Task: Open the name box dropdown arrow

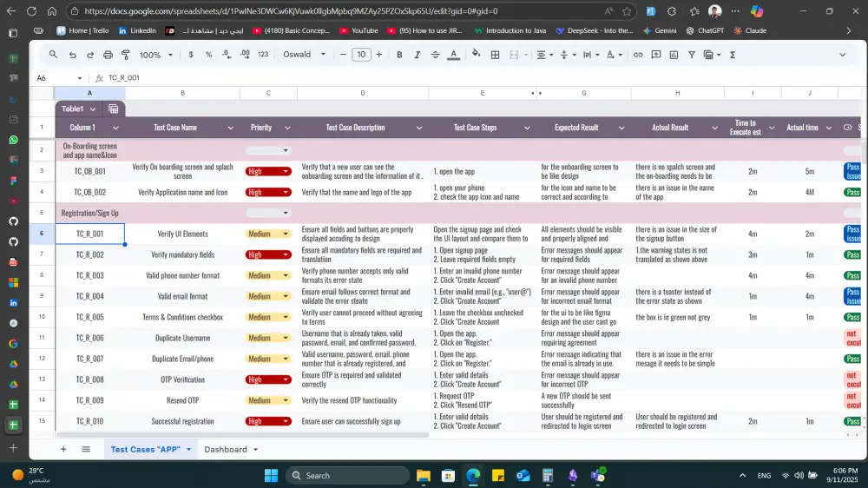Action: [x=79, y=78]
